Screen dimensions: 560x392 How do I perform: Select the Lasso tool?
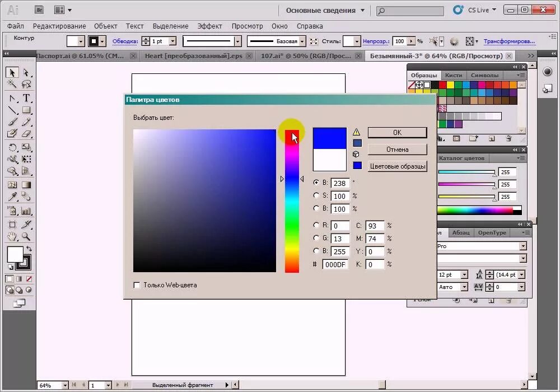(x=26, y=84)
